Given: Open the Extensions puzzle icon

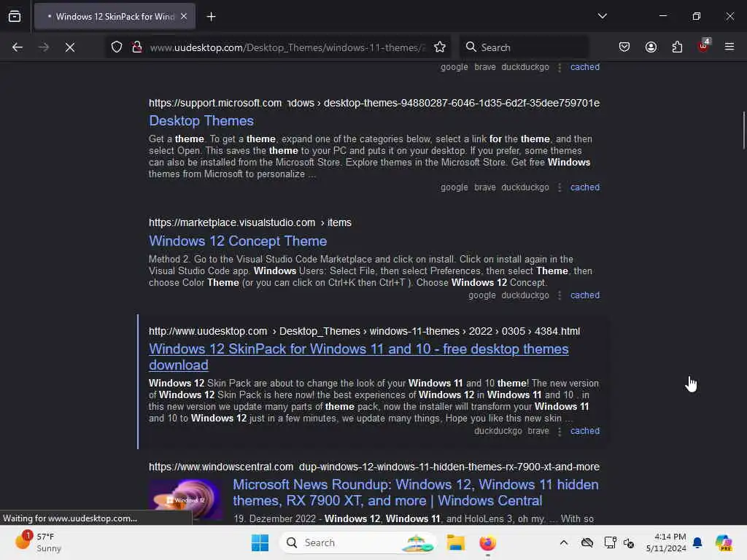Looking at the screenshot, I should (677, 47).
